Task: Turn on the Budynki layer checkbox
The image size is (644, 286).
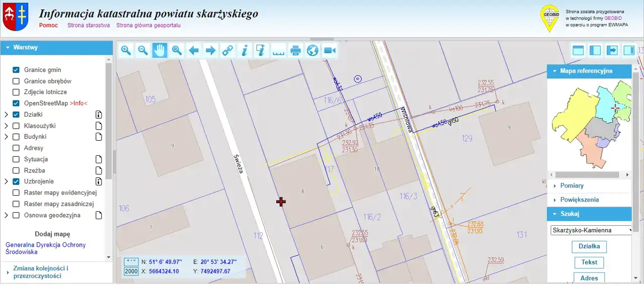Action: click(16, 137)
